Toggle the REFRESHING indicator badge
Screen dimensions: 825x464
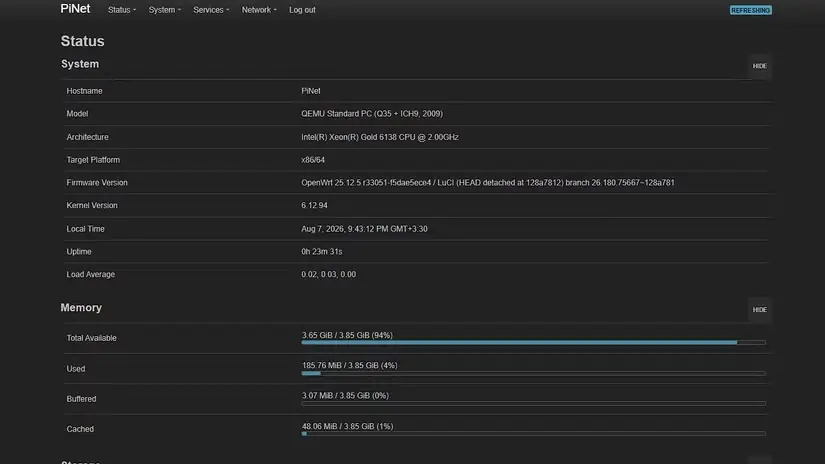[x=750, y=10]
